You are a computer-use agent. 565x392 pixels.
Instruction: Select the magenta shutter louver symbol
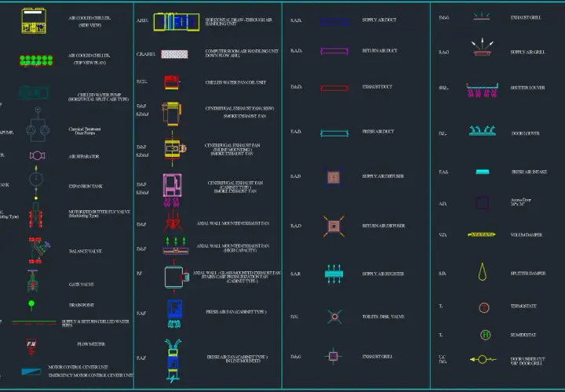point(482,90)
